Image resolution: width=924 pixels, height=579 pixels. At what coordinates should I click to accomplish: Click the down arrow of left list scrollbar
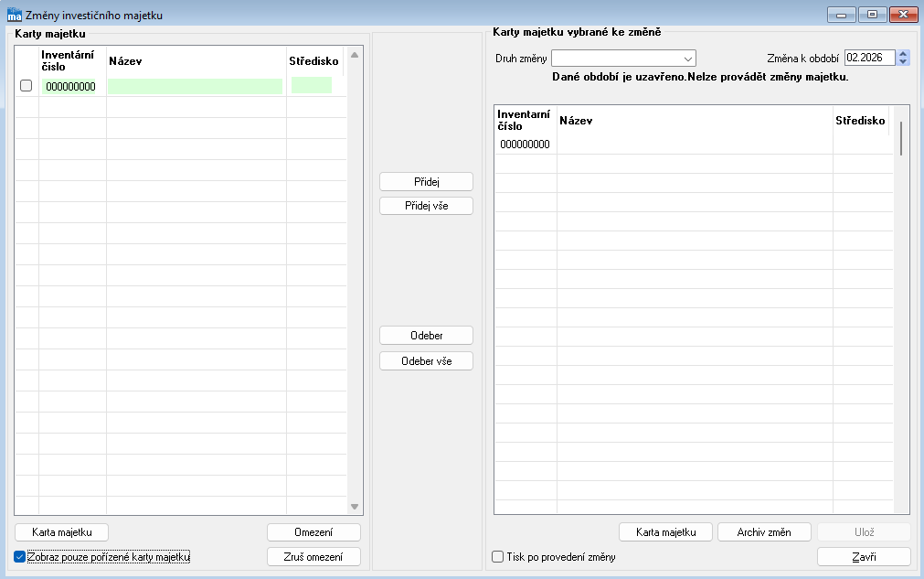tap(355, 507)
